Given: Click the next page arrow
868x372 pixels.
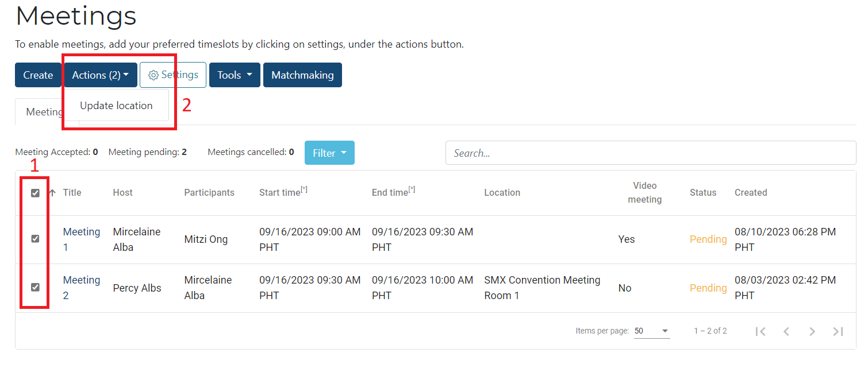Looking at the screenshot, I should coord(812,331).
